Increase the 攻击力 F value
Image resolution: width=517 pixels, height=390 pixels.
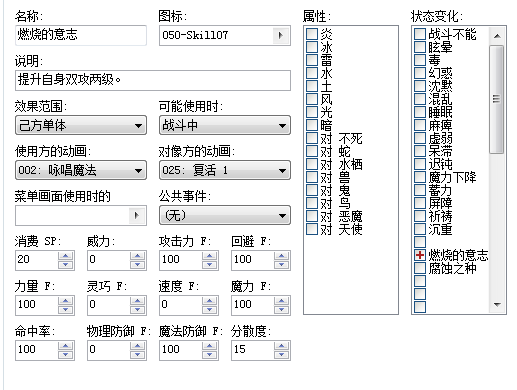(210, 256)
